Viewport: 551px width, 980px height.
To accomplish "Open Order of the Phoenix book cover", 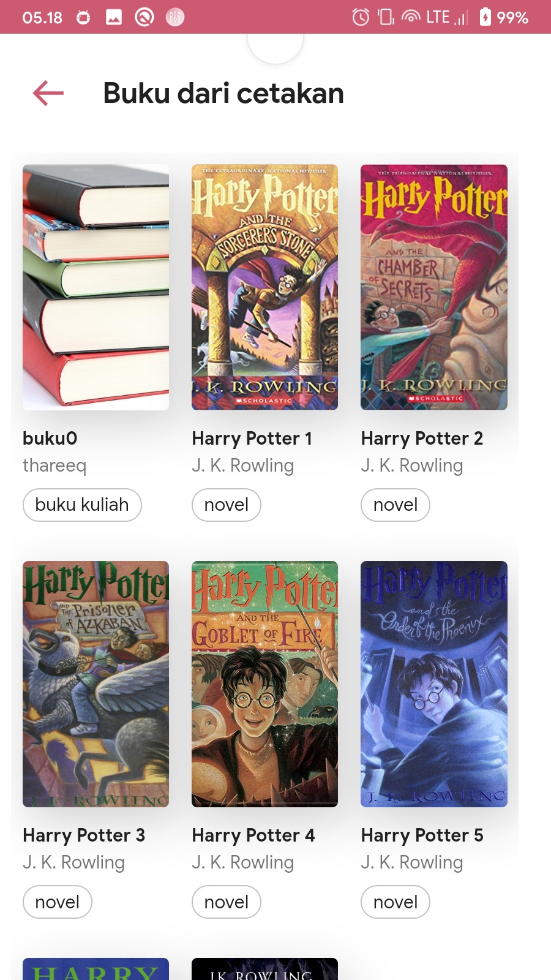I will pyautogui.click(x=434, y=684).
